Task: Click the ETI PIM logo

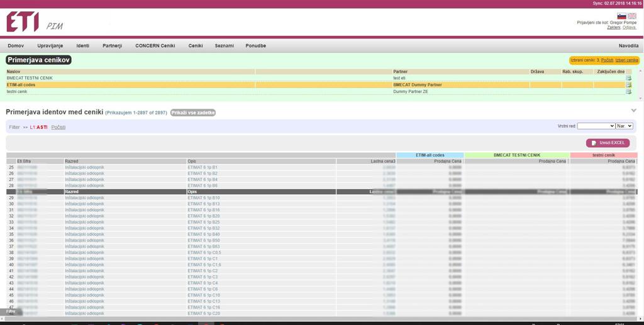Action: click(x=35, y=22)
